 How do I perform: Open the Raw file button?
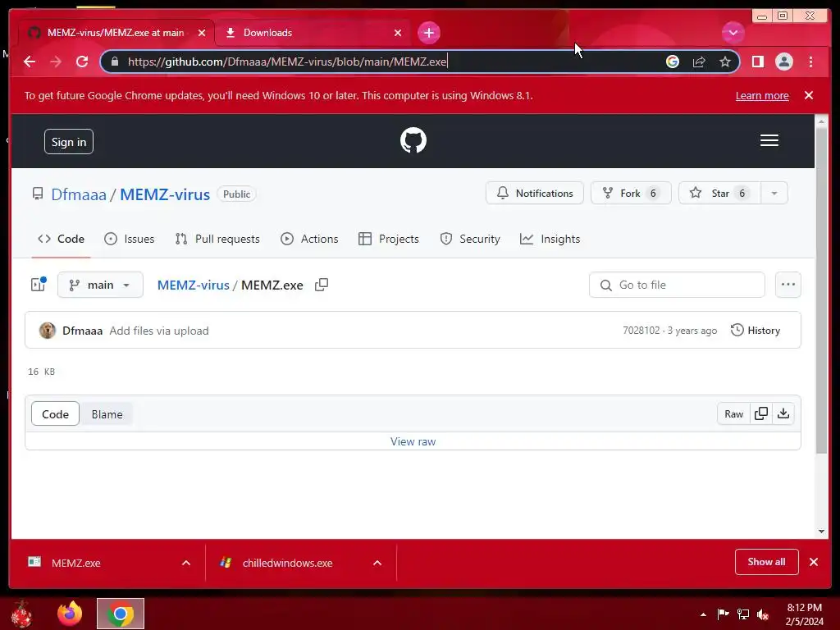[733, 413]
